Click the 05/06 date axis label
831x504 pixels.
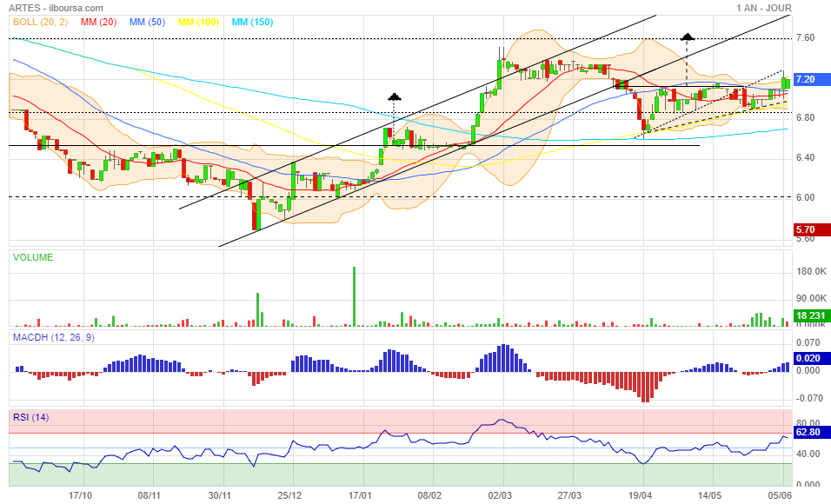coord(780,495)
